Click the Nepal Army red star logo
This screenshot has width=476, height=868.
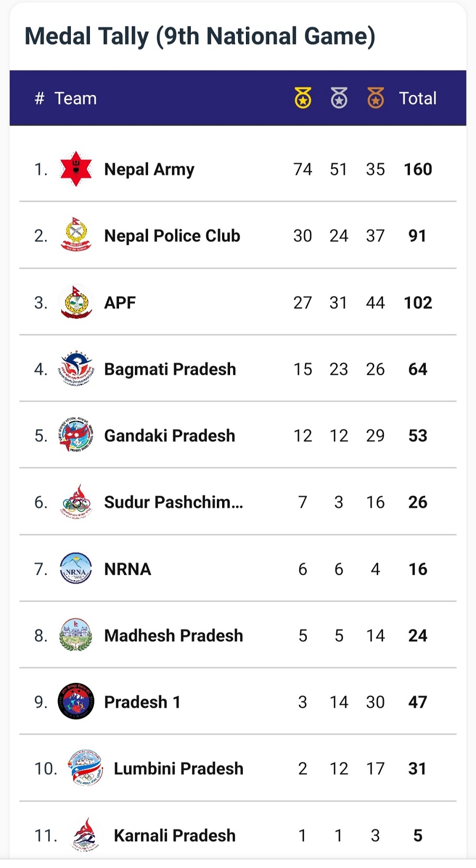click(x=76, y=169)
